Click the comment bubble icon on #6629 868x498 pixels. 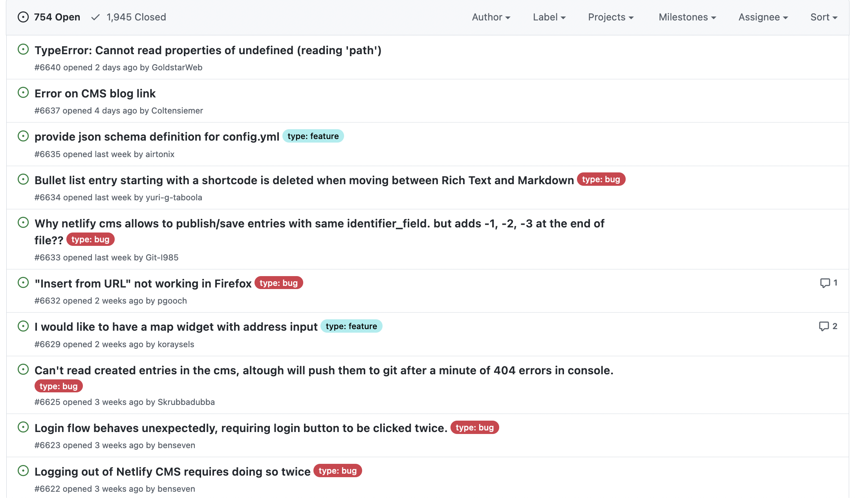pyautogui.click(x=824, y=326)
